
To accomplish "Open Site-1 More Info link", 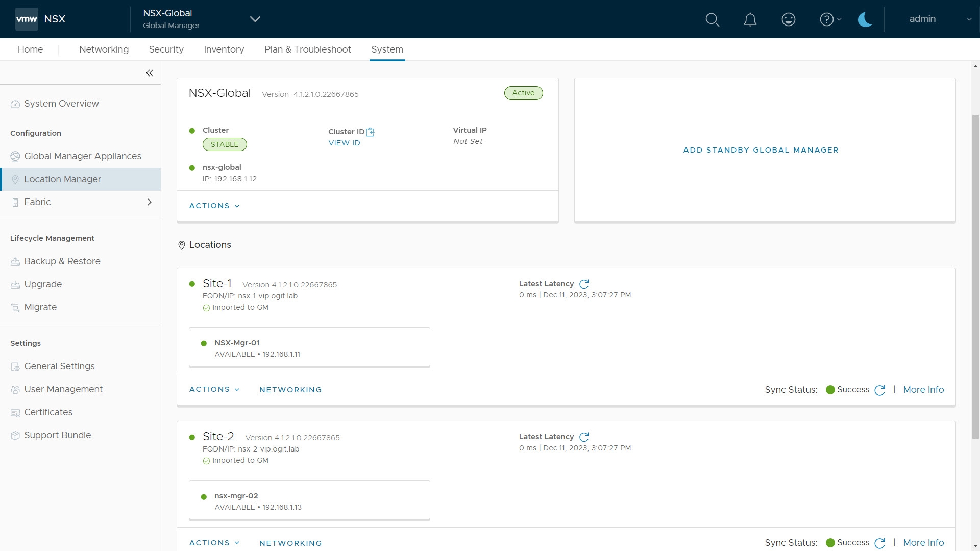I will [x=923, y=390].
